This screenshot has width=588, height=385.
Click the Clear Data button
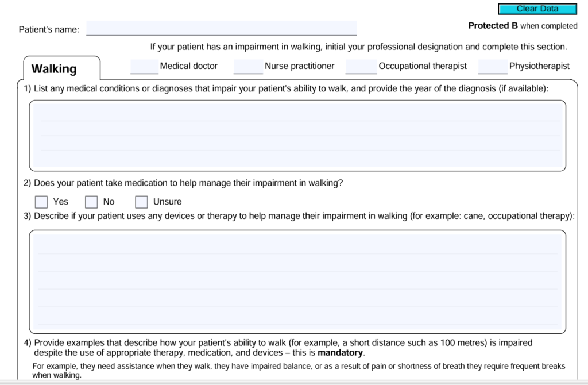pyautogui.click(x=537, y=9)
